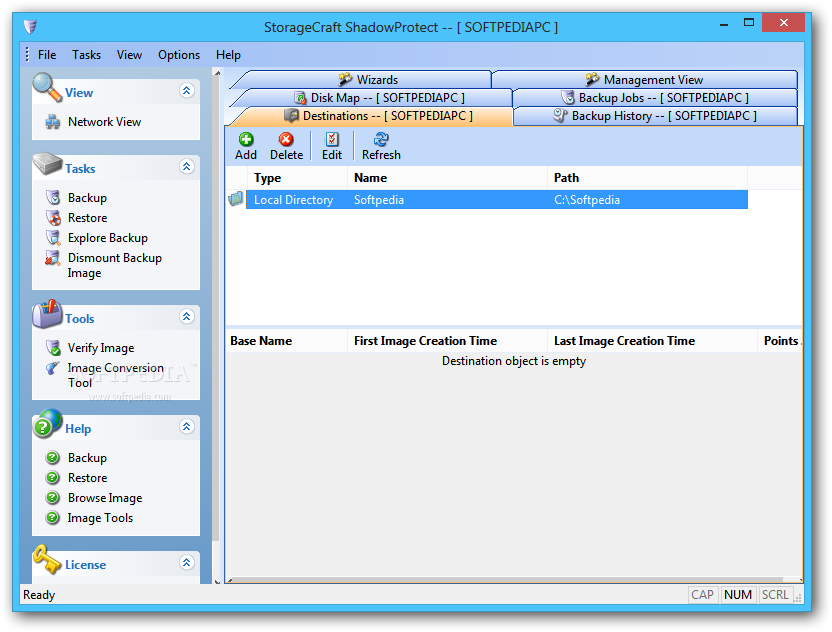Select the Destinations tab

377,116
